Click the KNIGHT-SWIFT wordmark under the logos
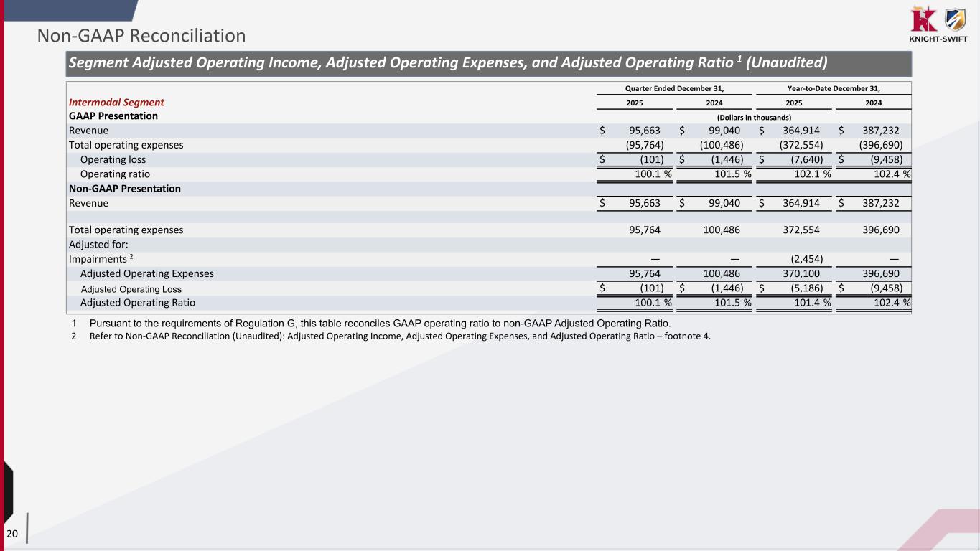Viewport: 980px width, 551px height. [x=934, y=39]
